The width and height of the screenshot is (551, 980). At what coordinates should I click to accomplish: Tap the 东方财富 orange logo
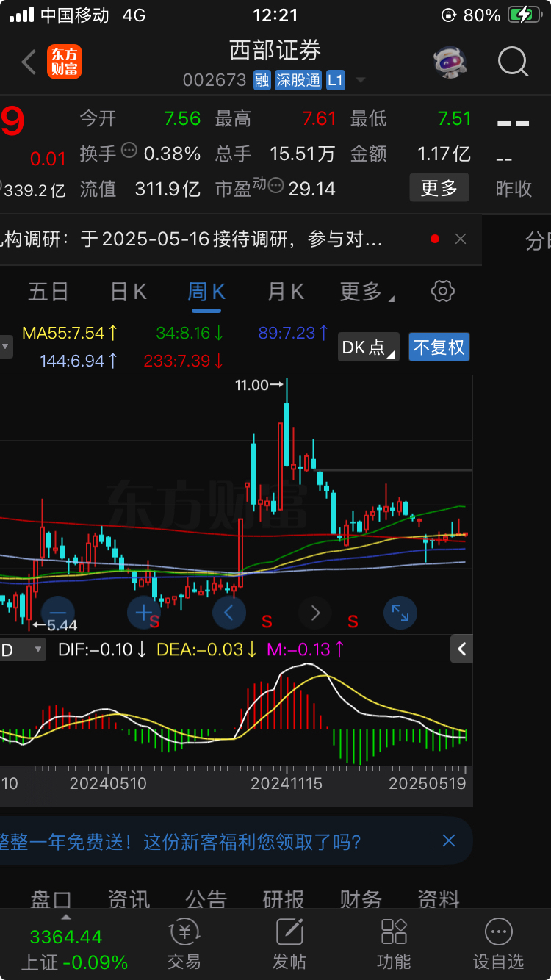pyautogui.click(x=65, y=62)
